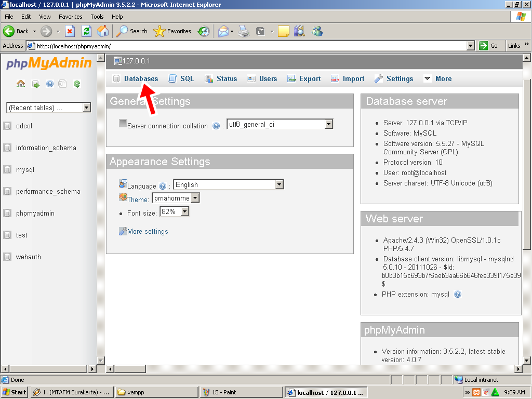Click the browser Refresh icon
Viewport: 532px width, 399px height.
87,31
